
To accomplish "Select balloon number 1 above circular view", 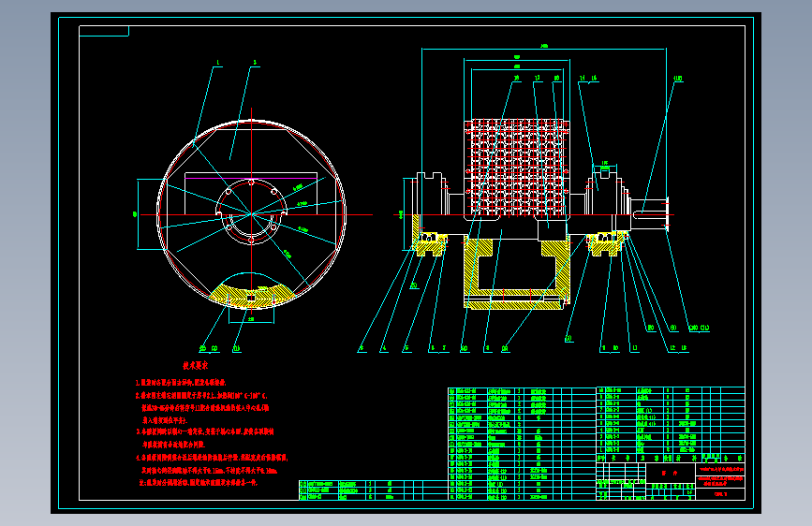I will (x=218, y=63).
